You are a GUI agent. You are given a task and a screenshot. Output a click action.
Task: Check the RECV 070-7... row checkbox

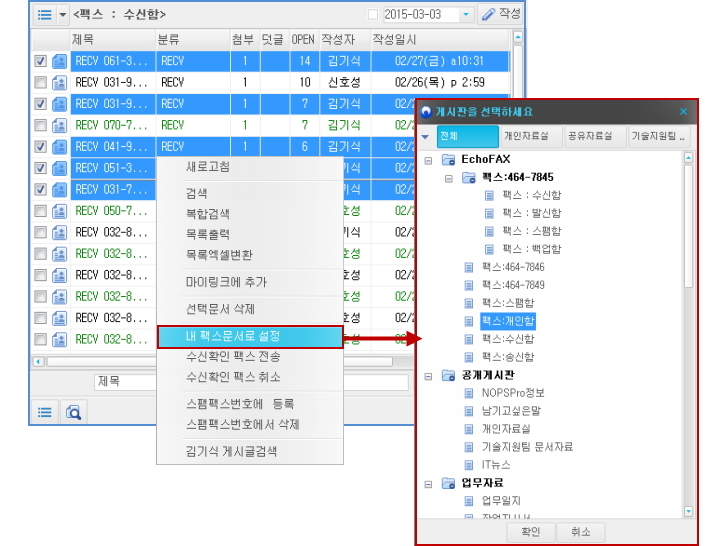[40, 125]
